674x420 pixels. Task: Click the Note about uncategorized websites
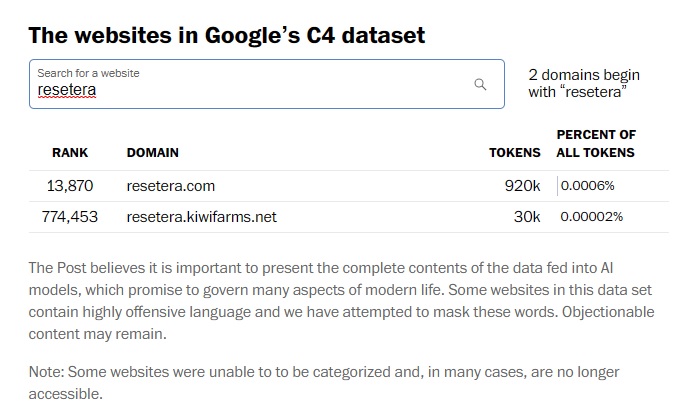pyautogui.click(x=324, y=383)
